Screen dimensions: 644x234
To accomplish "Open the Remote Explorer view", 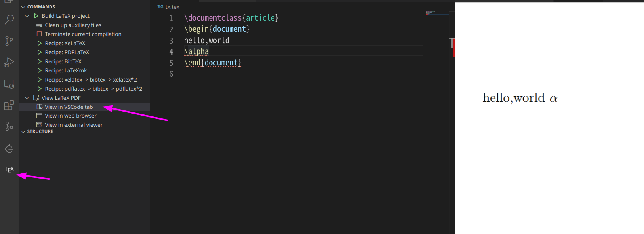I will tap(9, 84).
